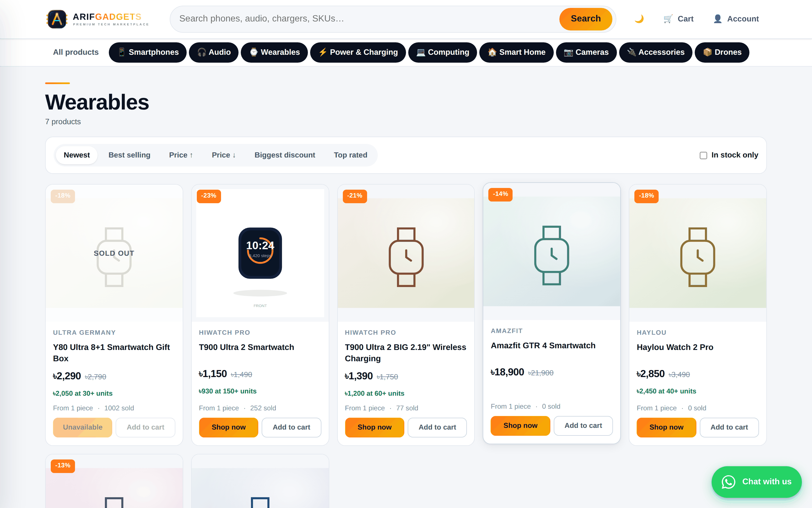Click the HIWATCH PRO brand above T900 Ultra 2 Smartwatch
Viewport: 812px width, 508px height.
224,333
